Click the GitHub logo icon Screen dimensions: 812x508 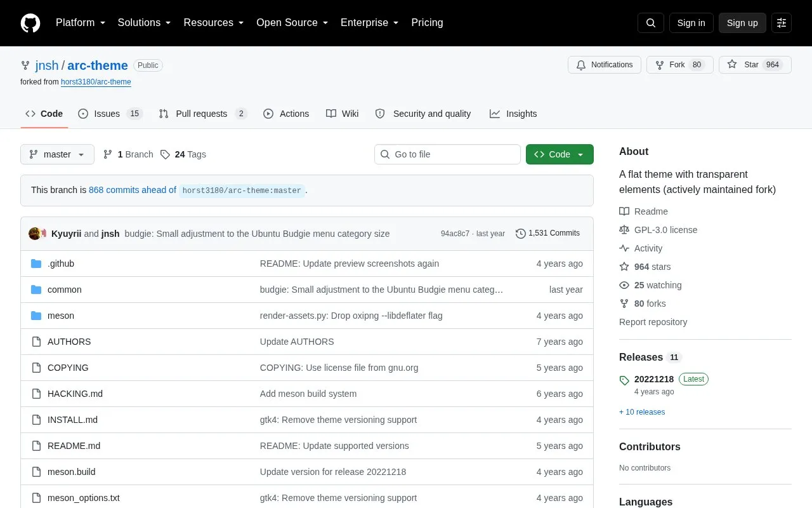[x=30, y=23]
